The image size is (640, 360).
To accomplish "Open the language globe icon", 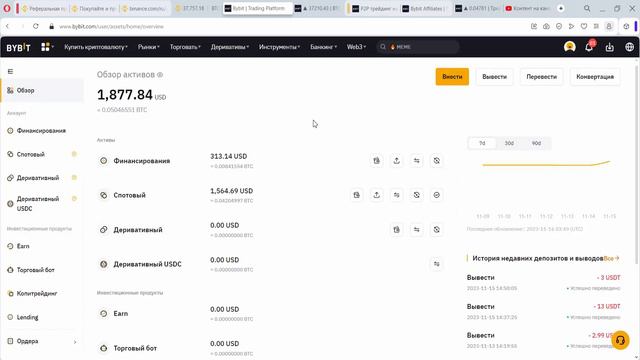I will click(x=630, y=47).
